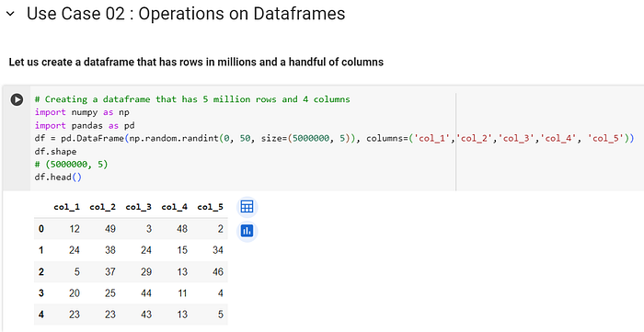Click the code line 'df.shape'

tap(55, 152)
